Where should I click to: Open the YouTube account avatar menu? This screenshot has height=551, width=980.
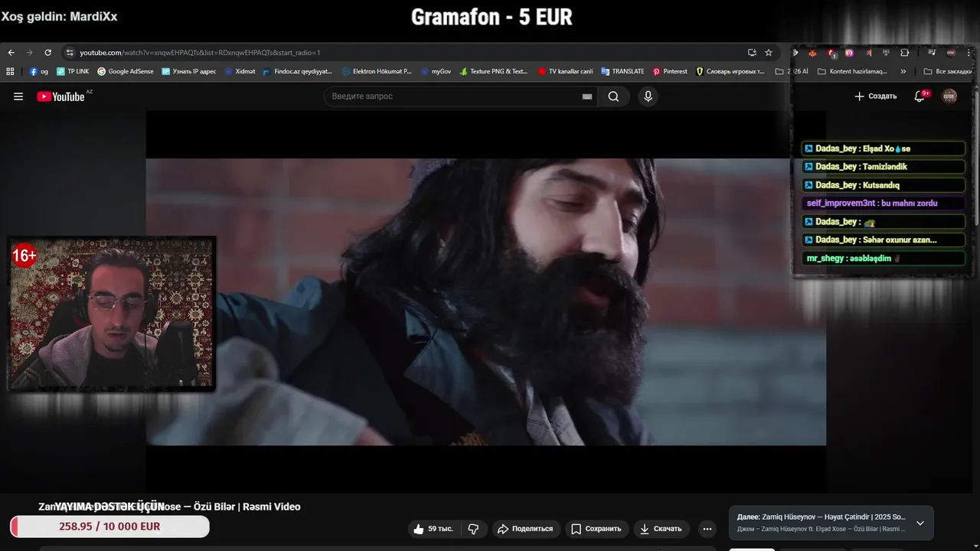pos(949,96)
